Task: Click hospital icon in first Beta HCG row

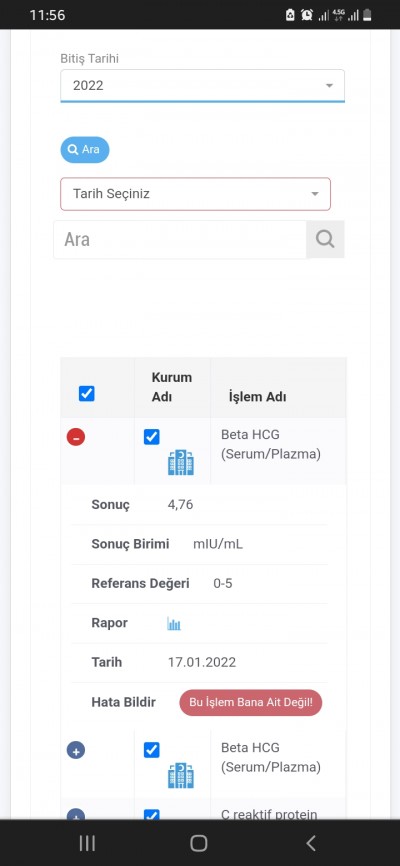Action: pos(181,463)
